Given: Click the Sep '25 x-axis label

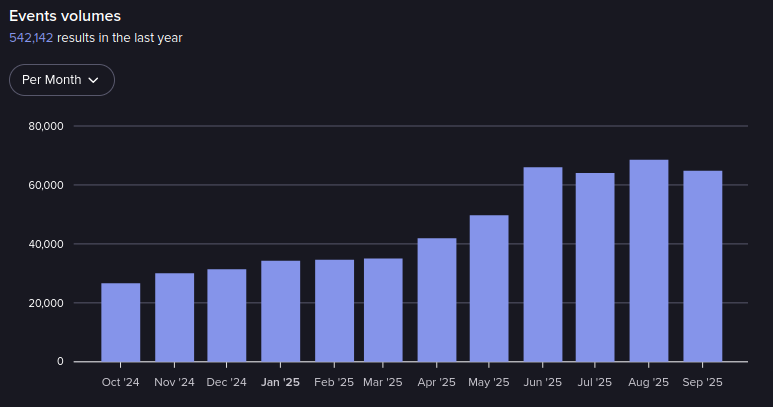Looking at the screenshot, I should point(702,382).
